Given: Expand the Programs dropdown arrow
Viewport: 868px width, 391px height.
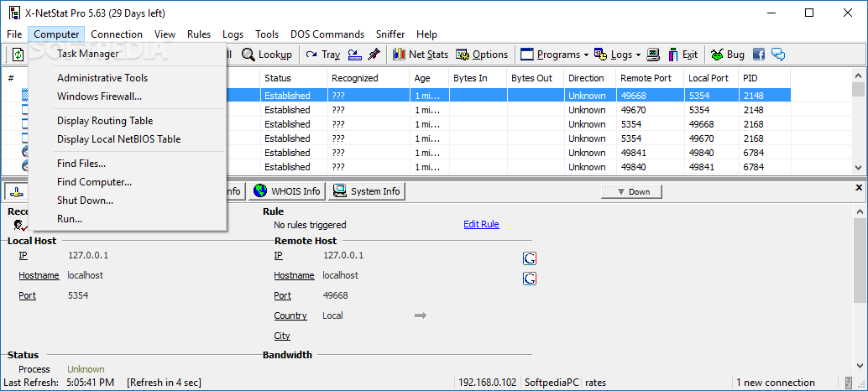Looking at the screenshot, I should [x=586, y=55].
